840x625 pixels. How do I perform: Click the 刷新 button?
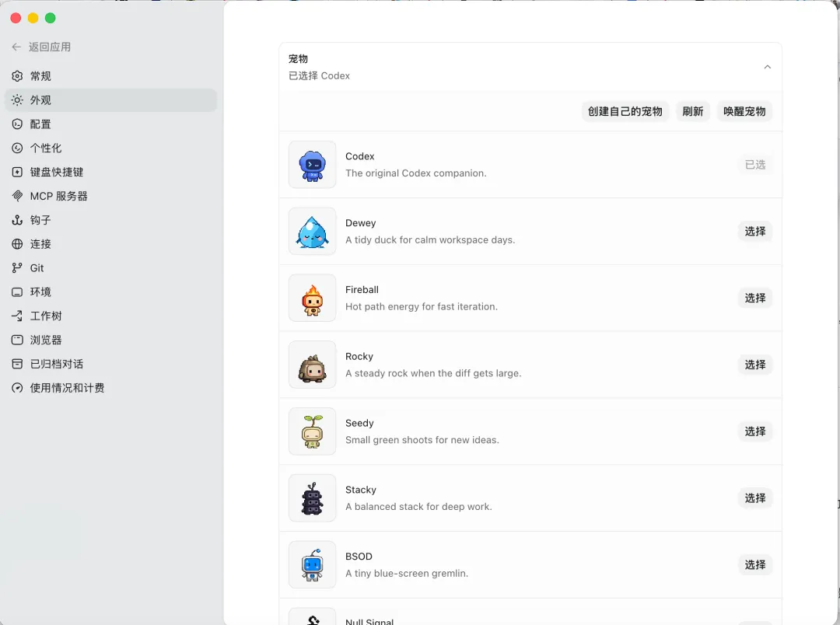click(x=693, y=111)
